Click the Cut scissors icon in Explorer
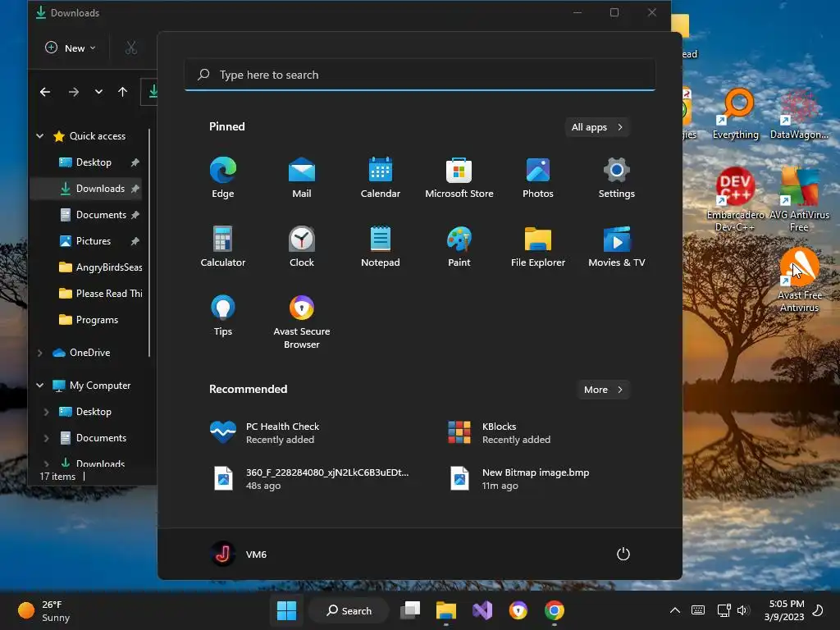This screenshot has height=630, width=840. point(130,48)
